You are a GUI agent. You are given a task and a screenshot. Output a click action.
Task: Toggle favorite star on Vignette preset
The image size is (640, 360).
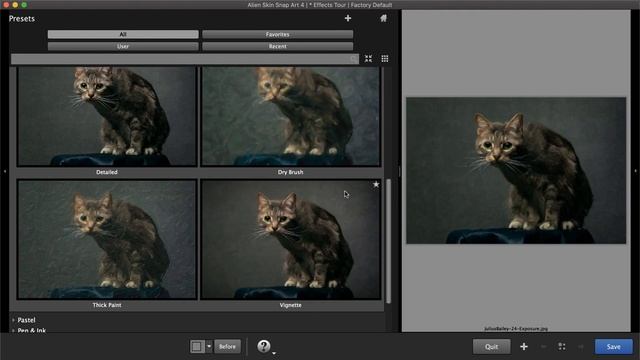(376, 184)
